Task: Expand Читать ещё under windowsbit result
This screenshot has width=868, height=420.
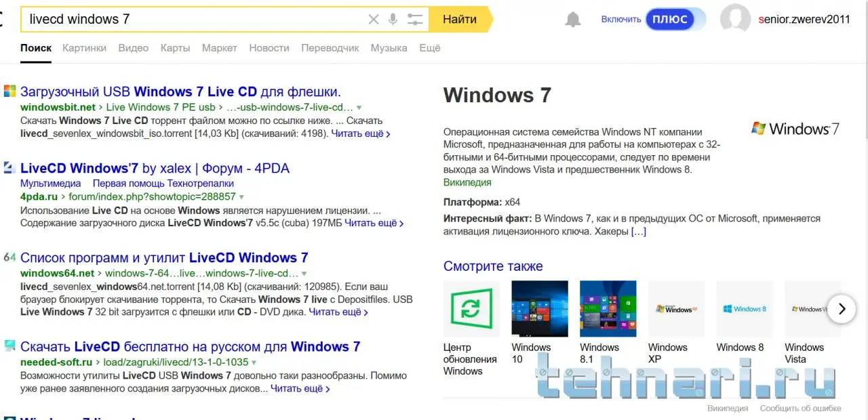Action: click(361, 134)
